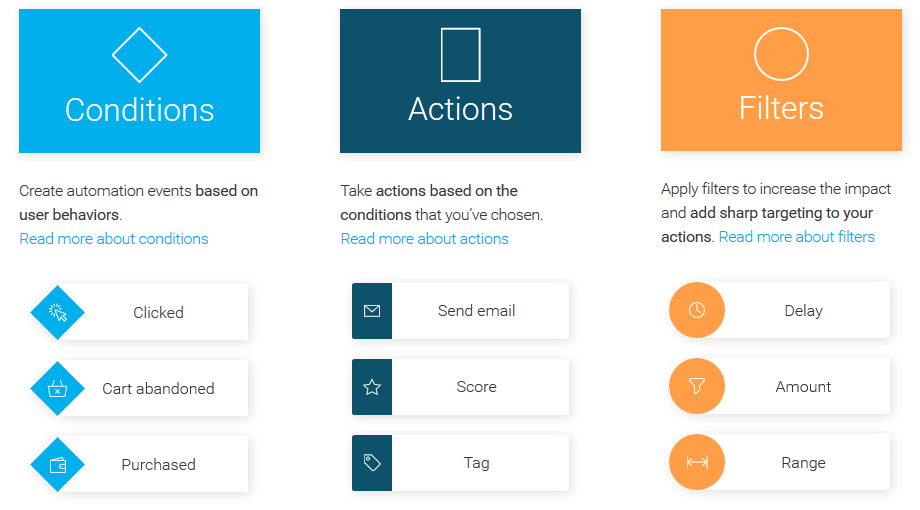Click the Purchased wallet icon
Image resolution: width=920 pixels, height=510 pixels.
click(x=58, y=465)
